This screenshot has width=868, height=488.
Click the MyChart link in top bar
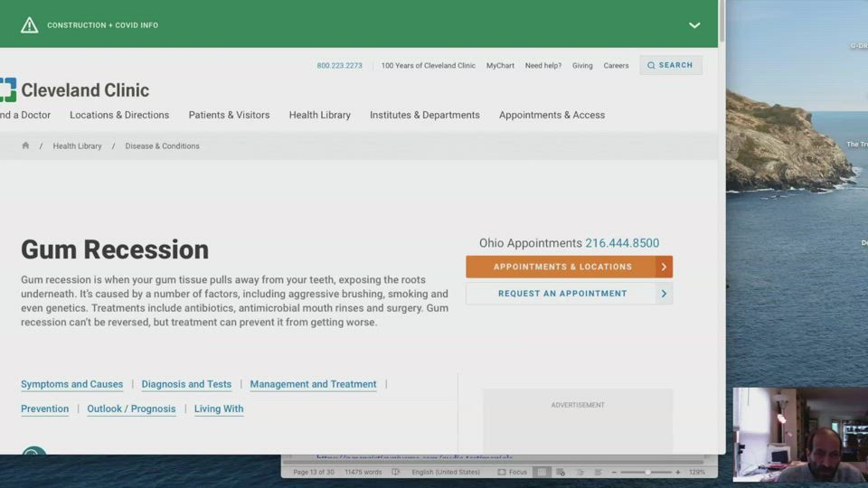pos(500,66)
